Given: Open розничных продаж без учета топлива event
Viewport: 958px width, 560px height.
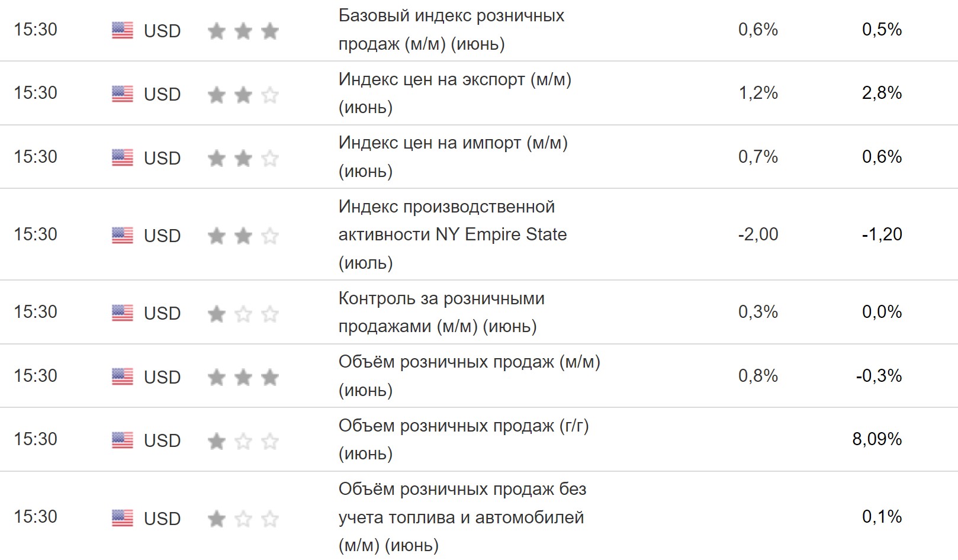Looking at the screenshot, I should click(462, 517).
